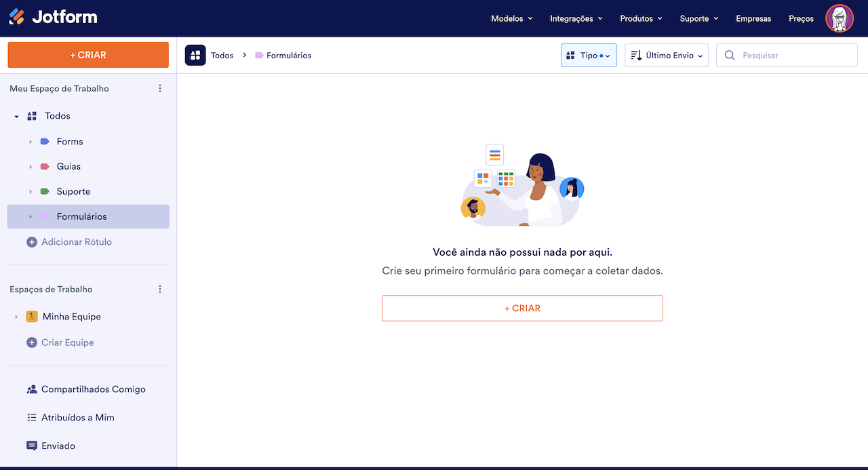Open the Modelos menu in header
Viewport: 868px width, 470px height.
pyautogui.click(x=511, y=18)
